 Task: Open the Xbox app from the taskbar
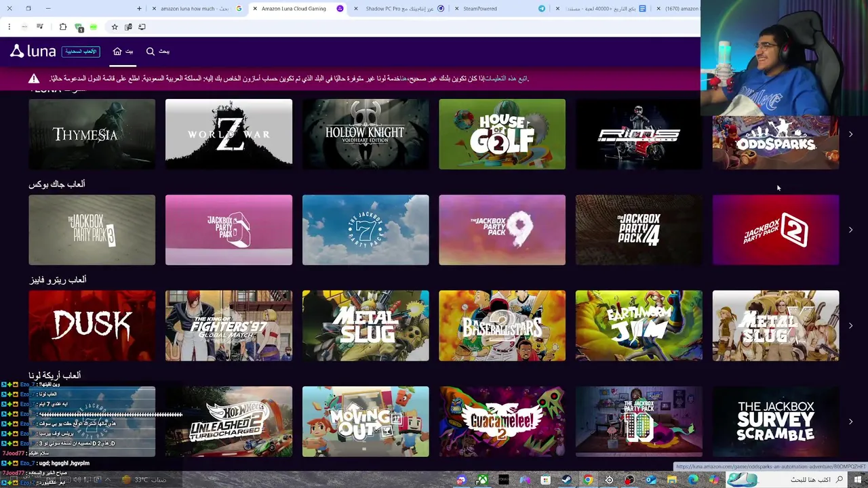[481, 480]
